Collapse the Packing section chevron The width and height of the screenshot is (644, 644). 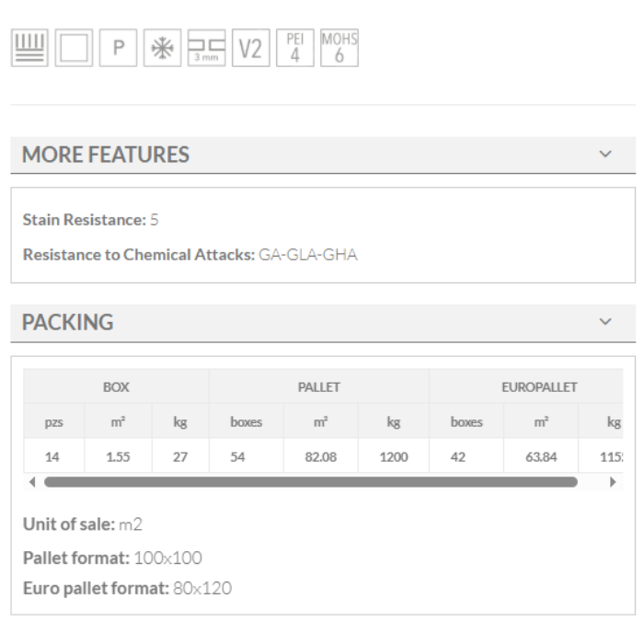click(x=605, y=322)
